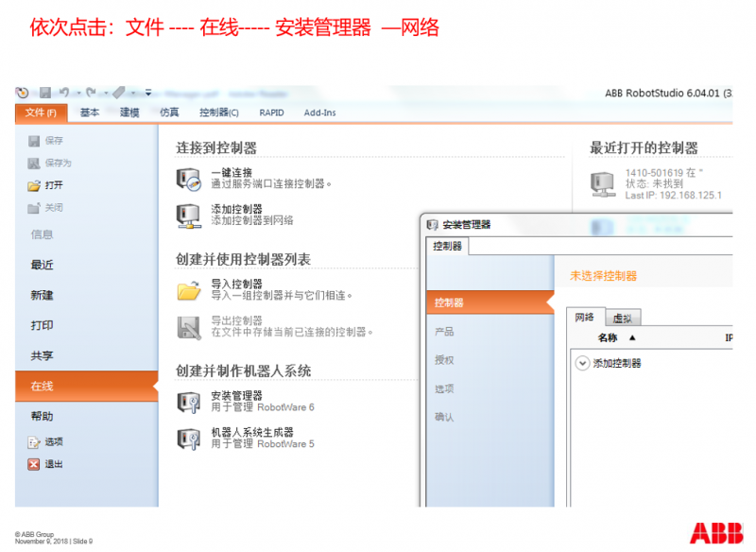Screen dimensions: 756x552
Task: Open the 信息 page in file menu
Action: click(42, 234)
